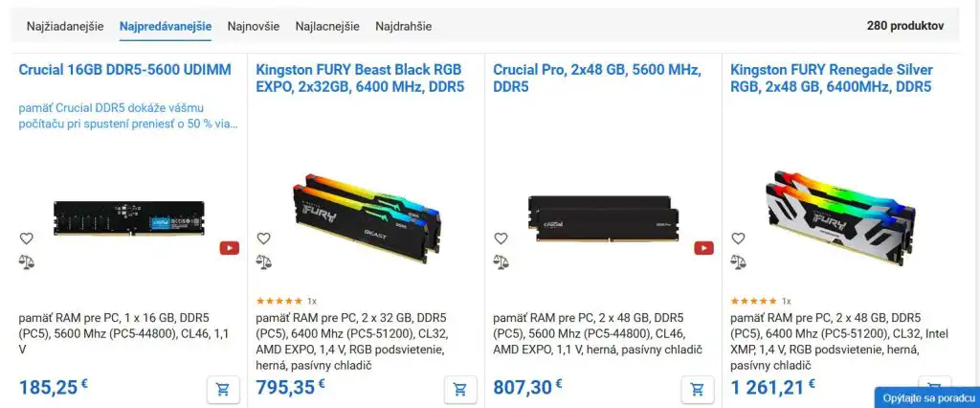Favorite Kingston FURY Renegade Silver heart icon
The height and width of the screenshot is (408, 980).
(738, 238)
